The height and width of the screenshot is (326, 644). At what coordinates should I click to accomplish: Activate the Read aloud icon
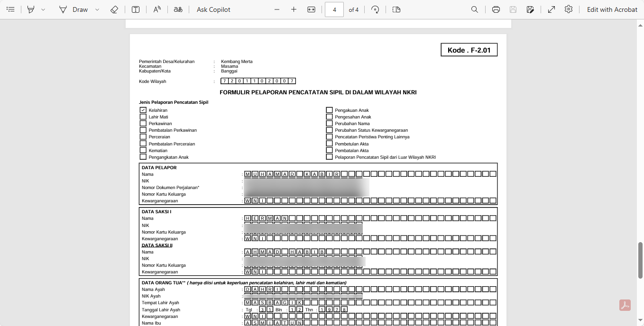pos(157,9)
